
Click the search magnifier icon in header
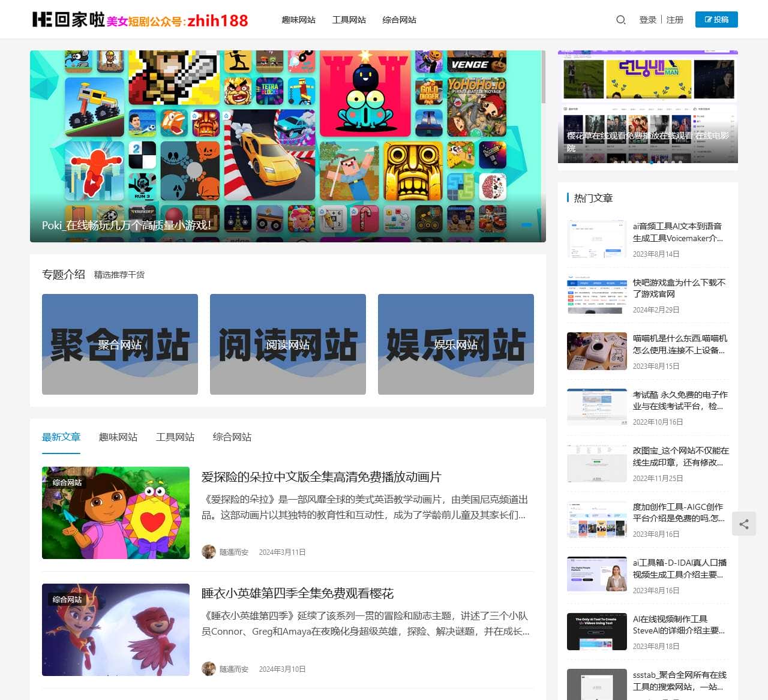[621, 20]
